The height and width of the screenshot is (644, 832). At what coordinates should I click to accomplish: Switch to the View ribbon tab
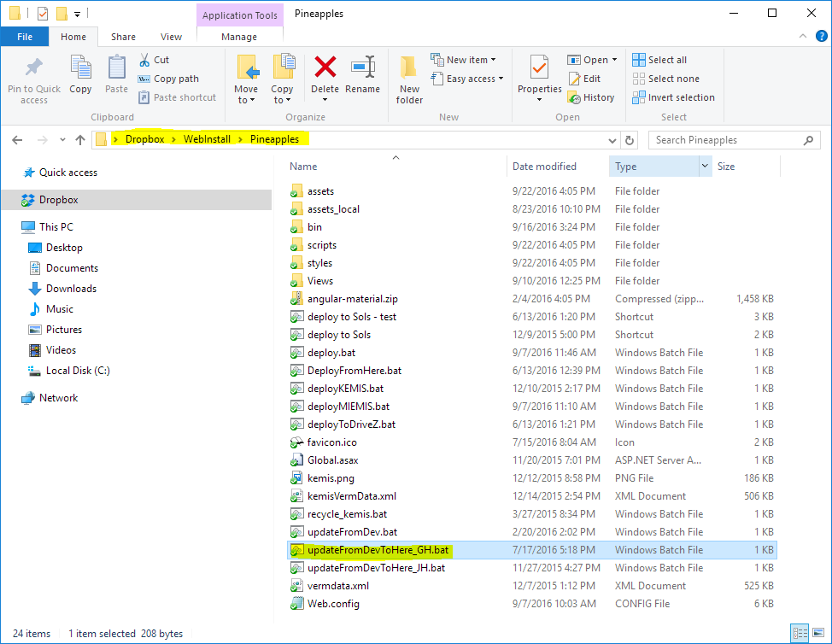pyautogui.click(x=171, y=37)
